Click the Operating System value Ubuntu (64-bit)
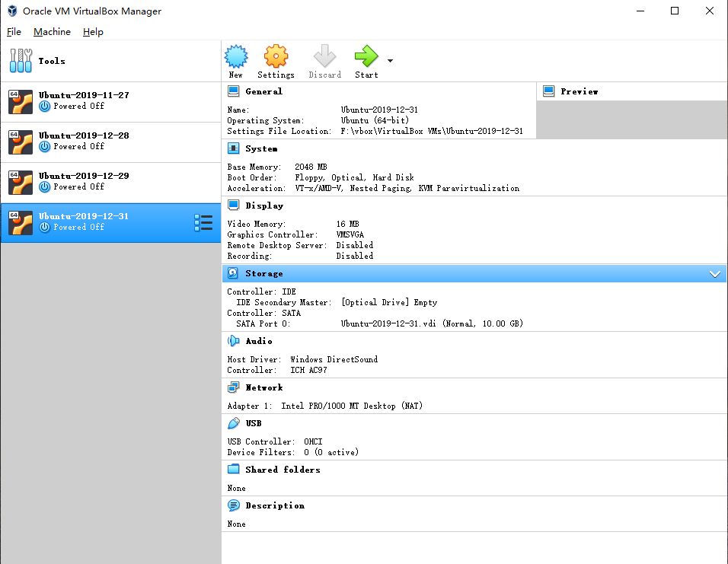Image resolution: width=728 pixels, height=564 pixels. [x=375, y=120]
